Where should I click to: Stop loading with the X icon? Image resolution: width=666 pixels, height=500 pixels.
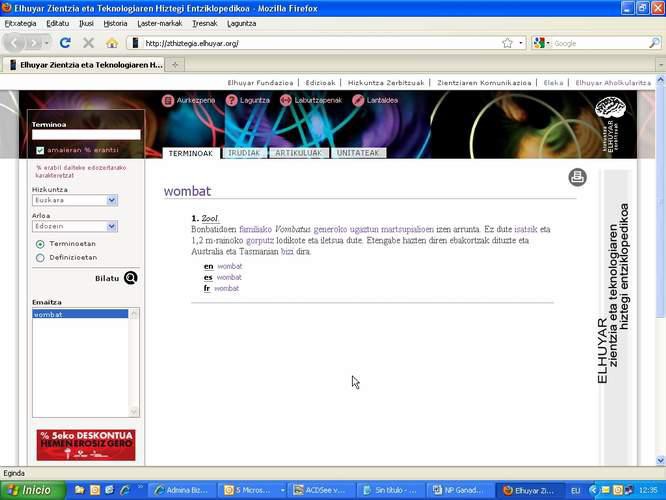pyautogui.click(x=88, y=43)
